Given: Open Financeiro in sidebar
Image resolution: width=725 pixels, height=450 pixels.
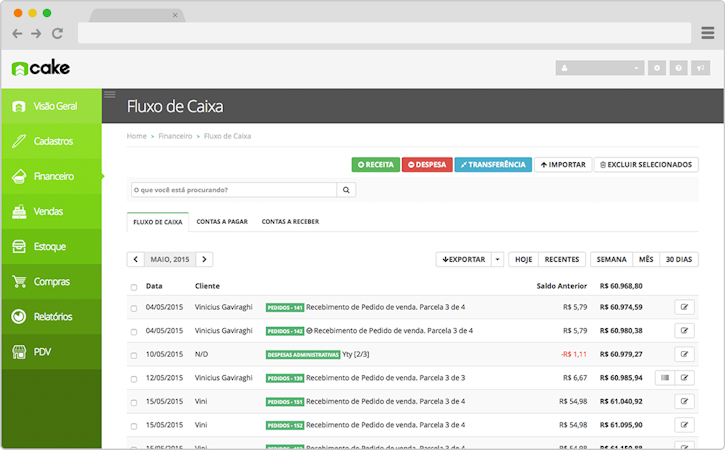Looking at the screenshot, I should point(51,176).
